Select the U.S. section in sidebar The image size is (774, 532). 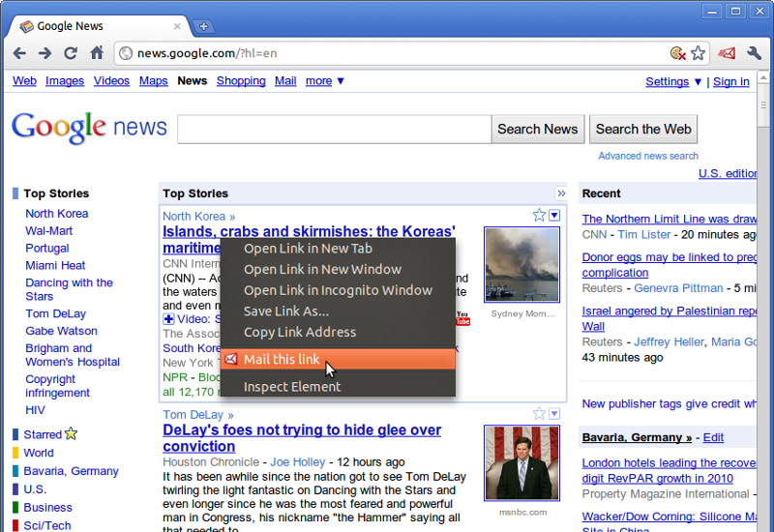(x=35, y=489)
